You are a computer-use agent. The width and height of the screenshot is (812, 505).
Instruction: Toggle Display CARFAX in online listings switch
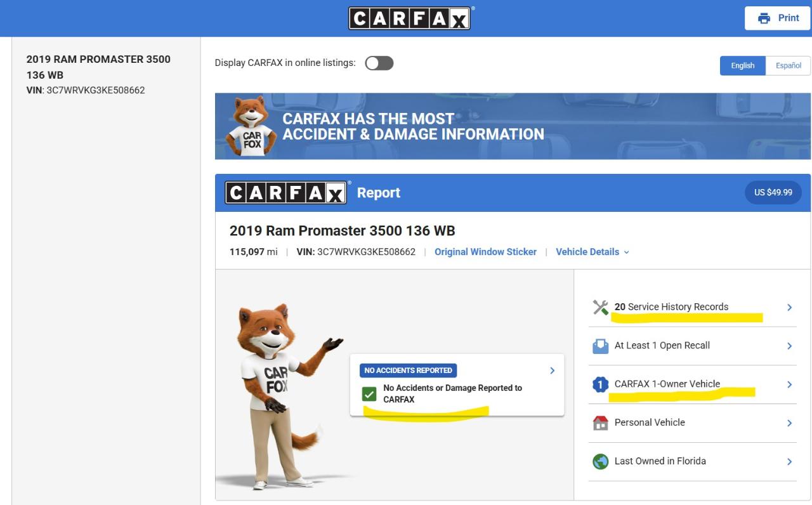(x=379, y=63)
